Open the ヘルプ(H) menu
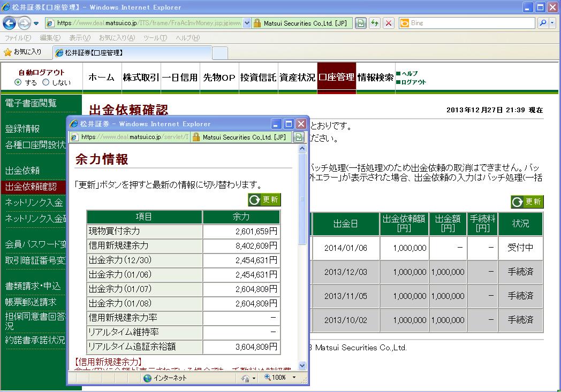This screenshot has height=392, width=561. click(x=187, y=37)
